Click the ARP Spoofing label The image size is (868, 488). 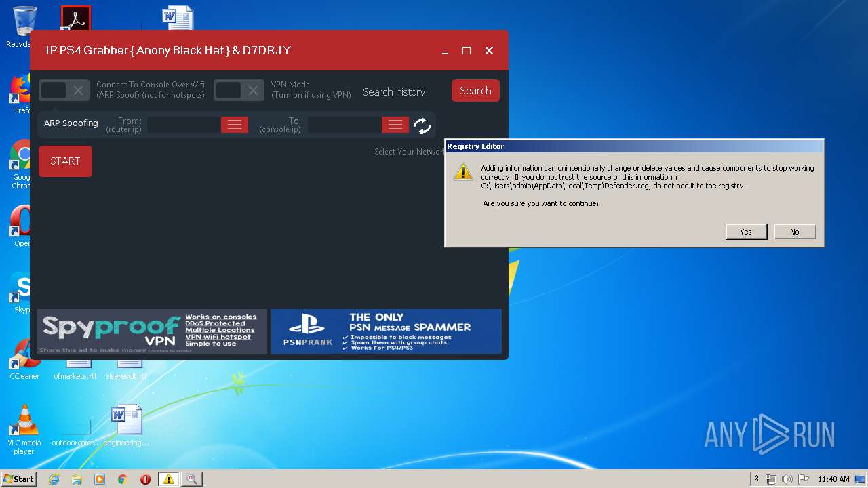(71, 123)
